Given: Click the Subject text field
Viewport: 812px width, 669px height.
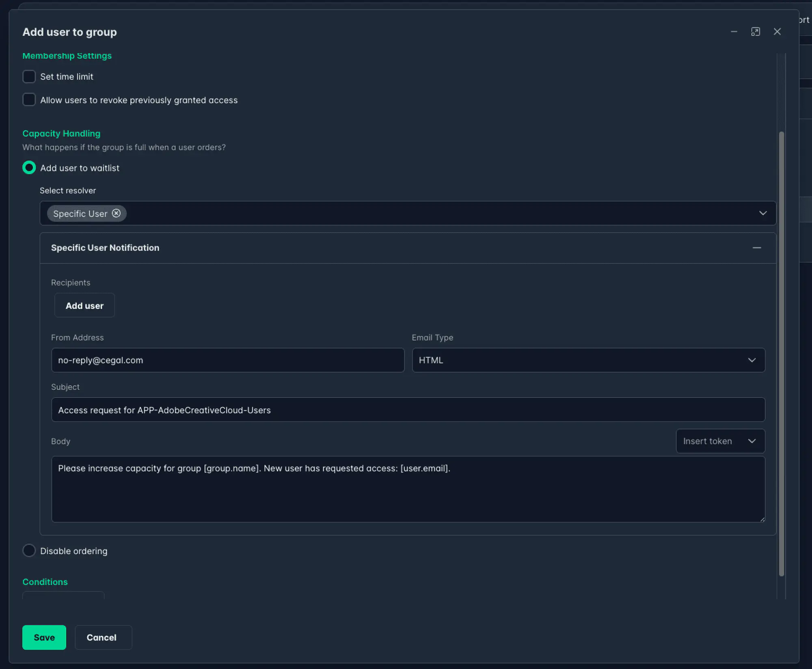Looking at the screenshot, I should pyautogui.click(x=408, y=410).
